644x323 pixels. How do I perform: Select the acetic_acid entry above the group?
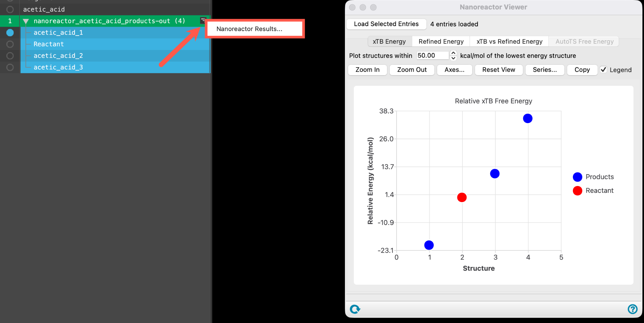pyautogui.click(x=115, y=9)
